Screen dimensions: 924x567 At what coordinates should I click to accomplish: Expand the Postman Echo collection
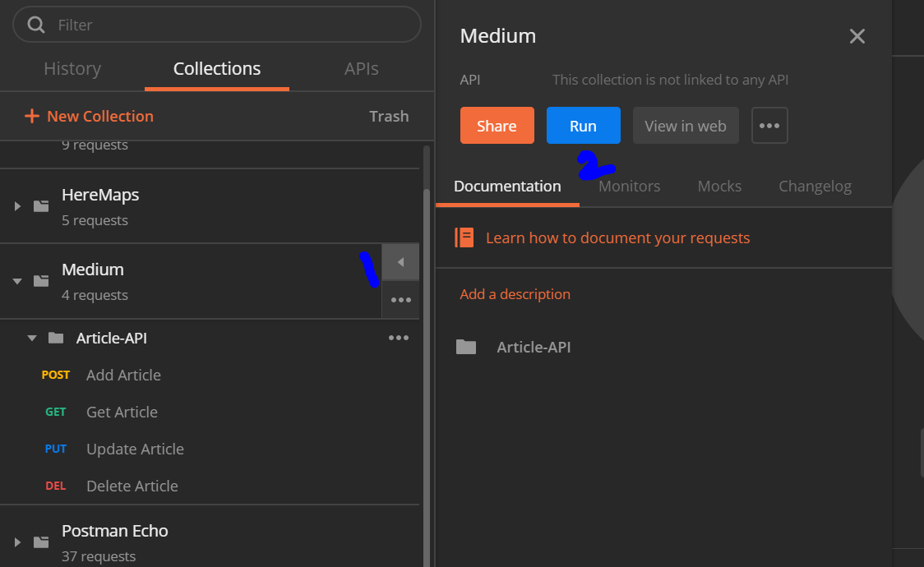(16, 542)
